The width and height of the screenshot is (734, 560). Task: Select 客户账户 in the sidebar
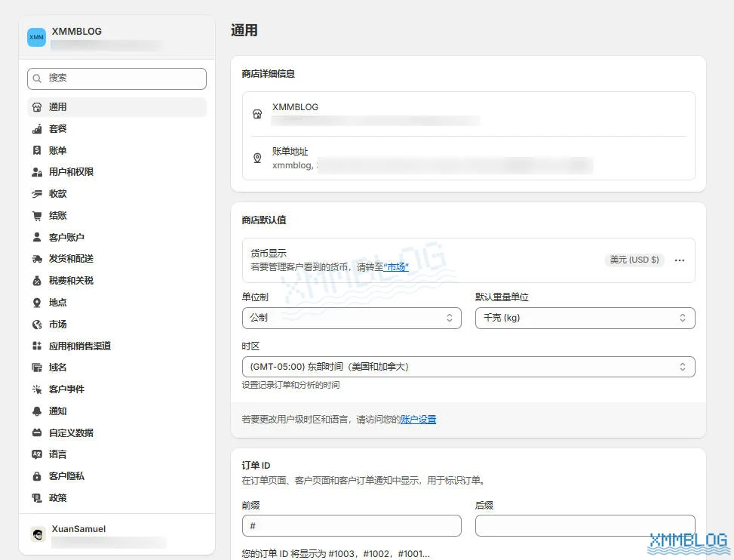[x=117, y=238]
